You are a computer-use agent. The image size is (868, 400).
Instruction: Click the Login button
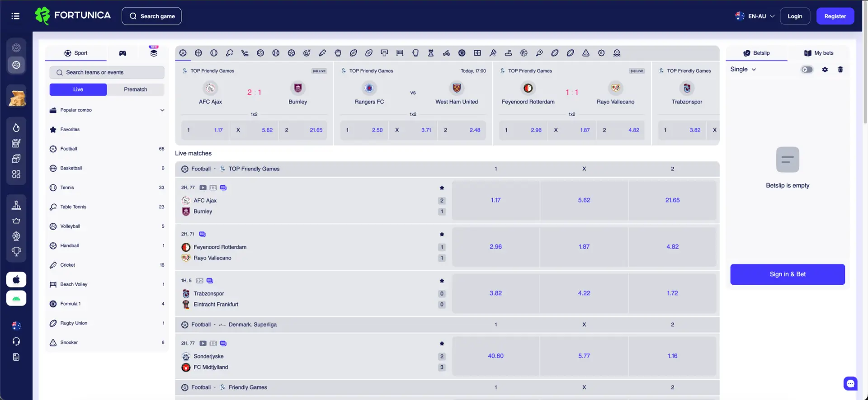[795, 16]
